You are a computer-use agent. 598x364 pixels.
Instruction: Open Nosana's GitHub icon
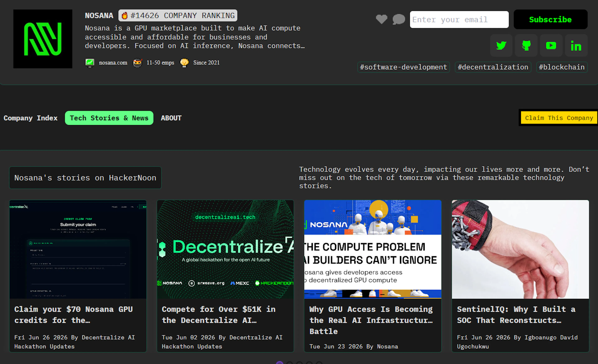click(x=526, y=46)
